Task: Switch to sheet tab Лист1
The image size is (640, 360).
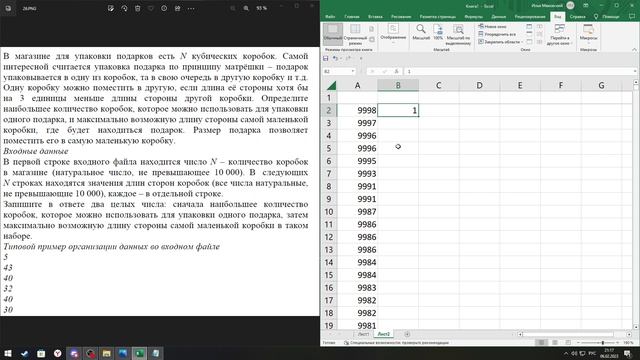Action: [363, 334]
